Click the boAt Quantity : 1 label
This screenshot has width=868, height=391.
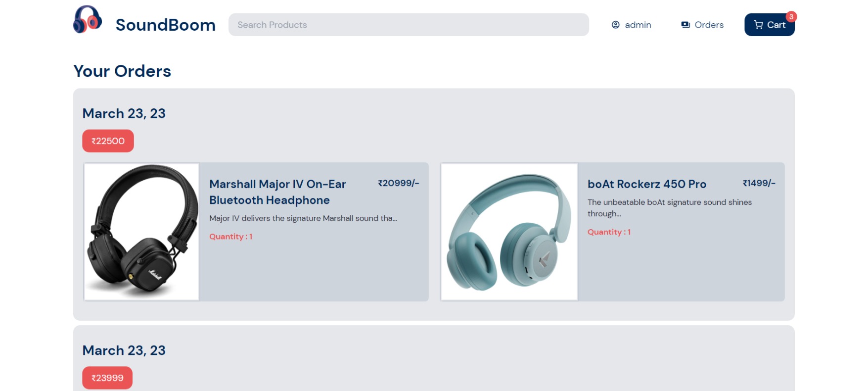click(609, 232)
